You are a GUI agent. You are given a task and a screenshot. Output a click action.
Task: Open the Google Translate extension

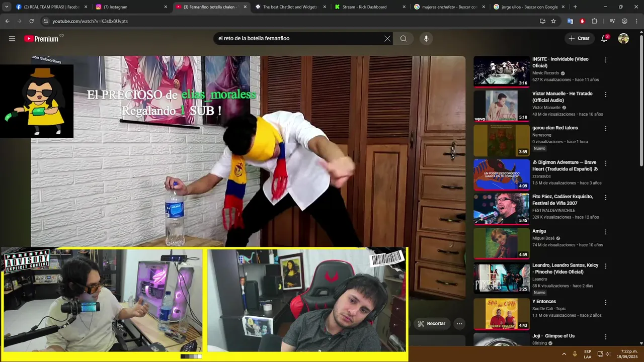click(570, 21)
